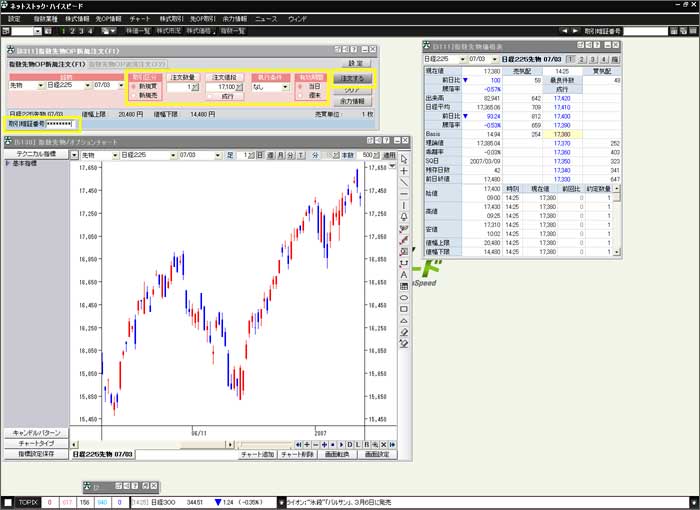Open the ニュース menu

pyautogui.click(x=266, y=19)
